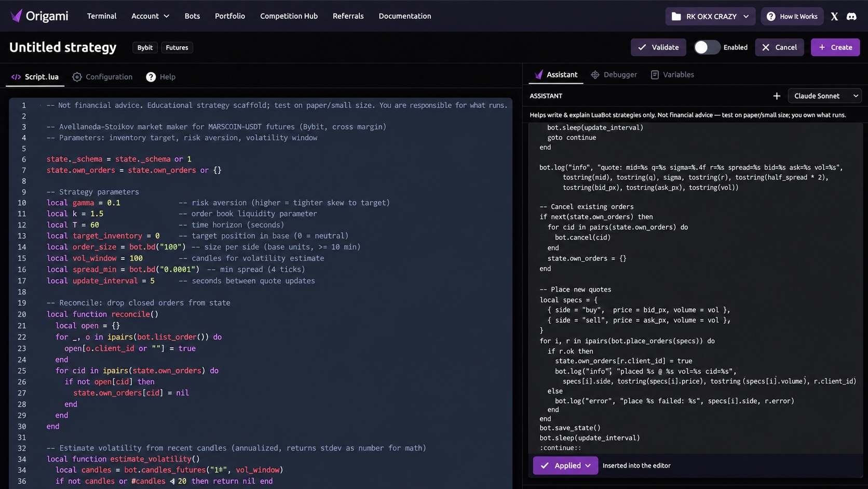Start a new assistant chat with plus icon
This screenshot has width=868, height=489.
point(777,96)
